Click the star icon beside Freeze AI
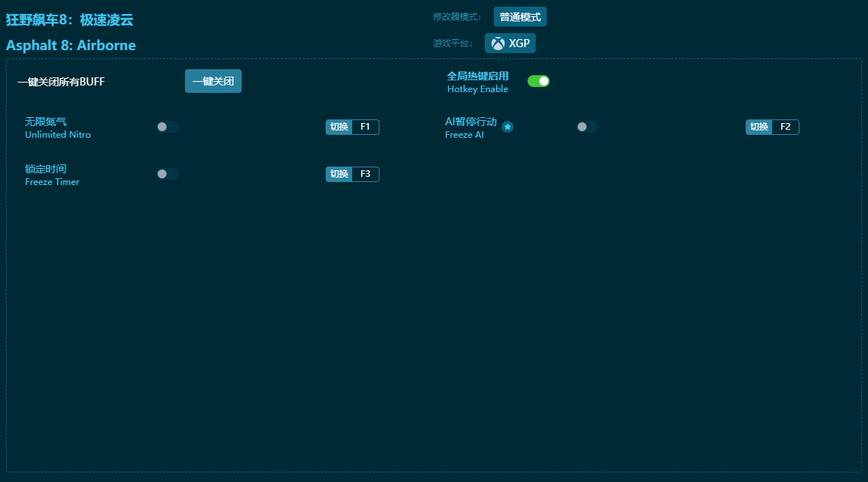Screen dimensions: 868x482 coord(508,127)
